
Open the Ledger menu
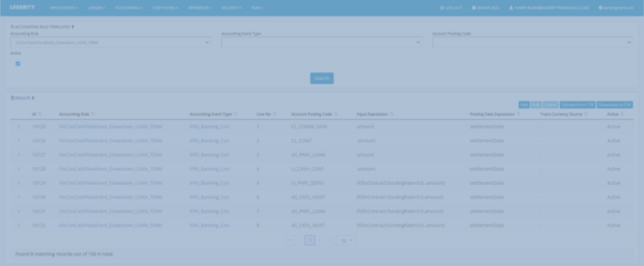[97, 8]
